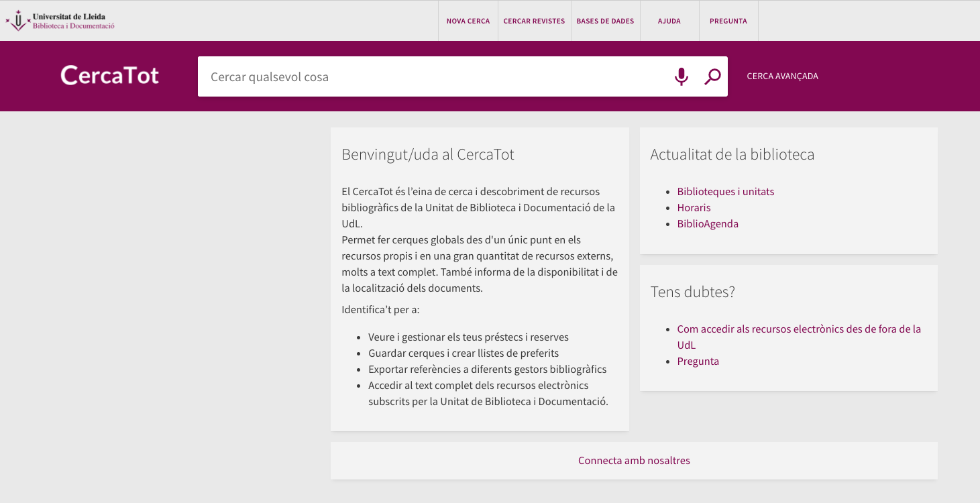Click the 'Actualitat de la biblioteca' heading
Image resolution: width=980 pixels, height=503 pixels.
[732, 155]
